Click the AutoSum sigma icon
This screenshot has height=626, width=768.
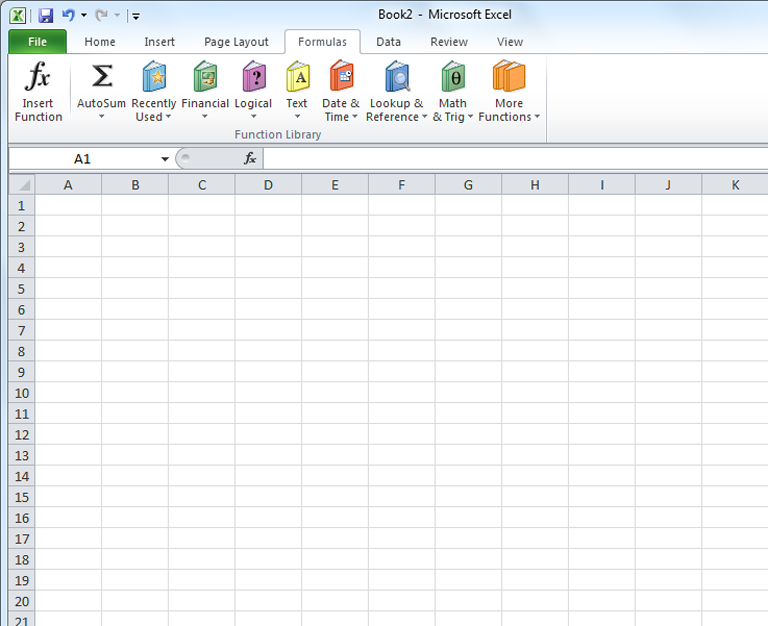pos(101,77)
